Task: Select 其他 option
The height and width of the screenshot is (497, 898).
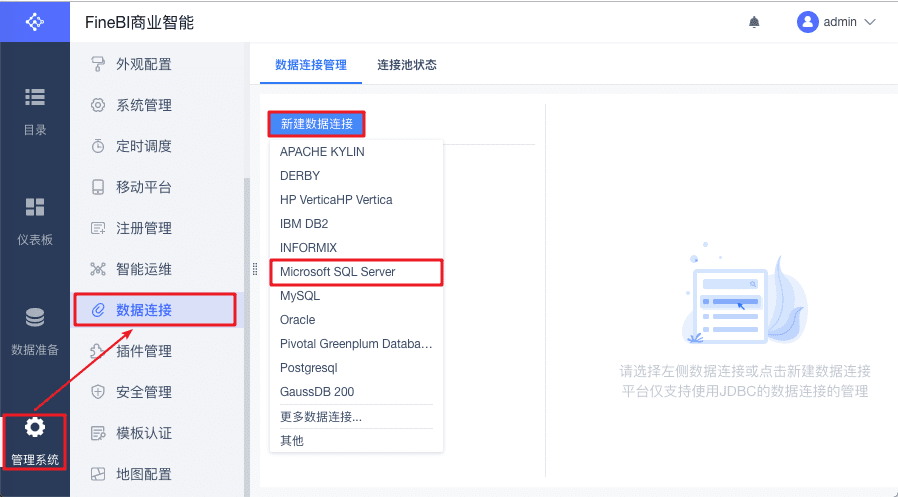Action: point(356,441)
